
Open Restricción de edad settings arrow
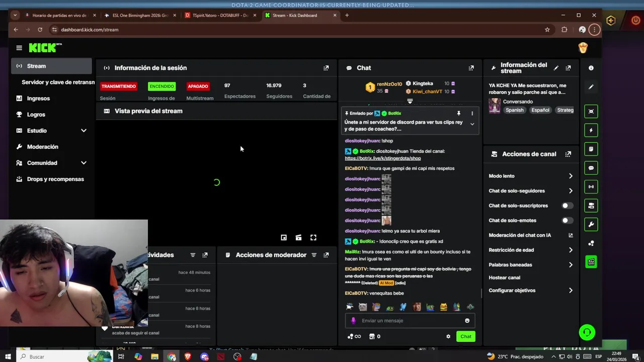pyautogui.click(x=571, y=250)
